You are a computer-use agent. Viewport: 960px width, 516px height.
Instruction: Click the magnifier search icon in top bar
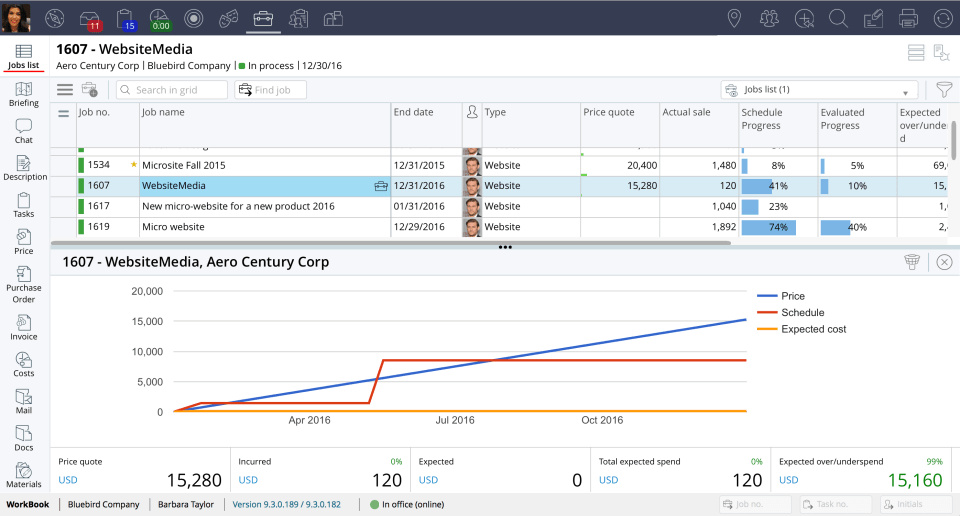click(838, 19)
